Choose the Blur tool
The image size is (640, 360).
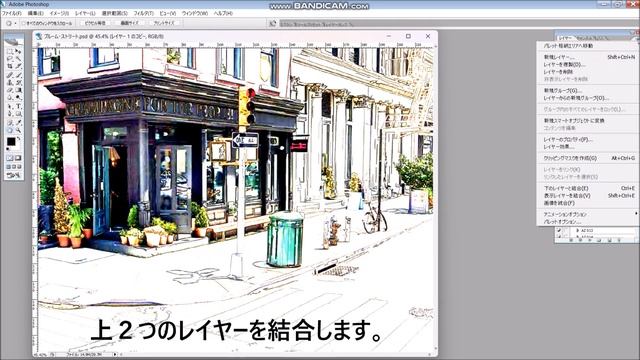pyautogui.click(x=10, y=98)
